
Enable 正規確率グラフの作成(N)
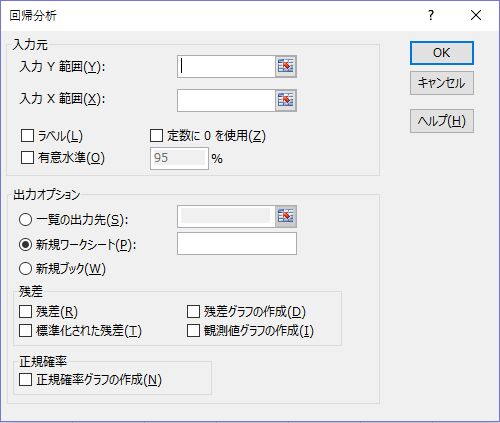[25, 379]
